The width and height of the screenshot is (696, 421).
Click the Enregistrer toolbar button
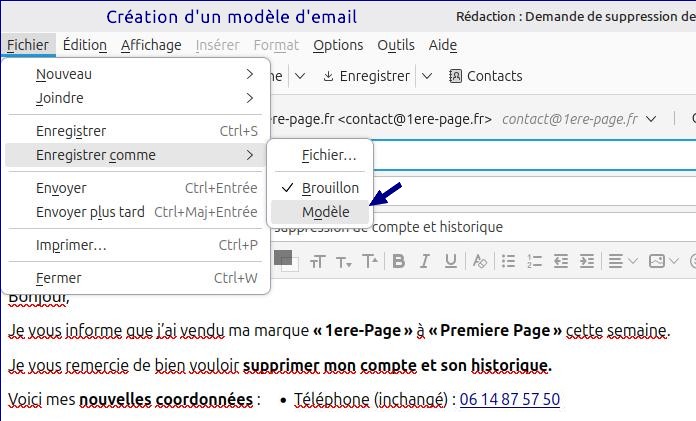click(366, 76)
